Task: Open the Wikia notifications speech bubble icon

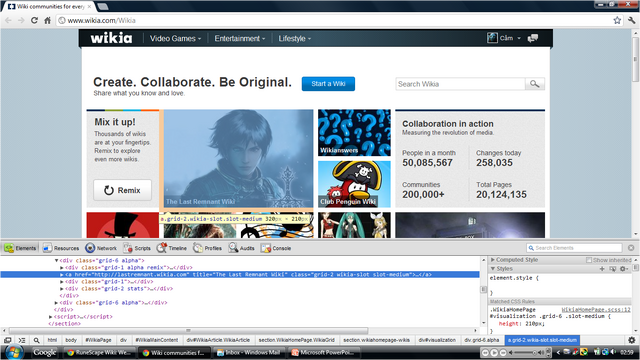Action: 533,38
